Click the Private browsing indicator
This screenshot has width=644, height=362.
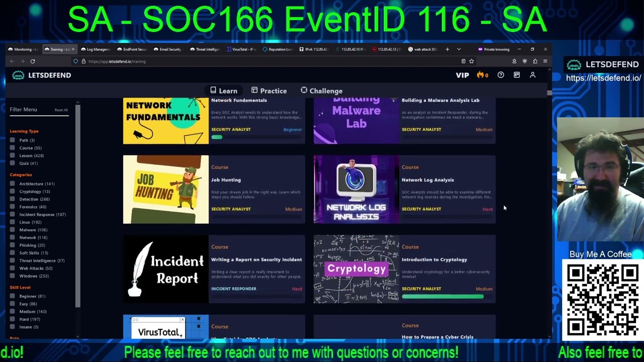coord(494,49)
